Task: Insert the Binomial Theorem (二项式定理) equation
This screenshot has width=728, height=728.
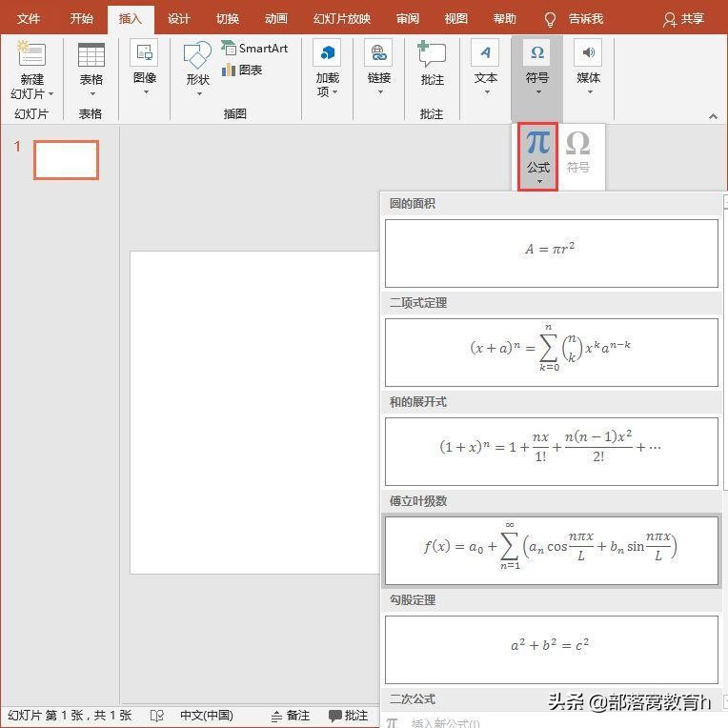Action: point(552,353)
